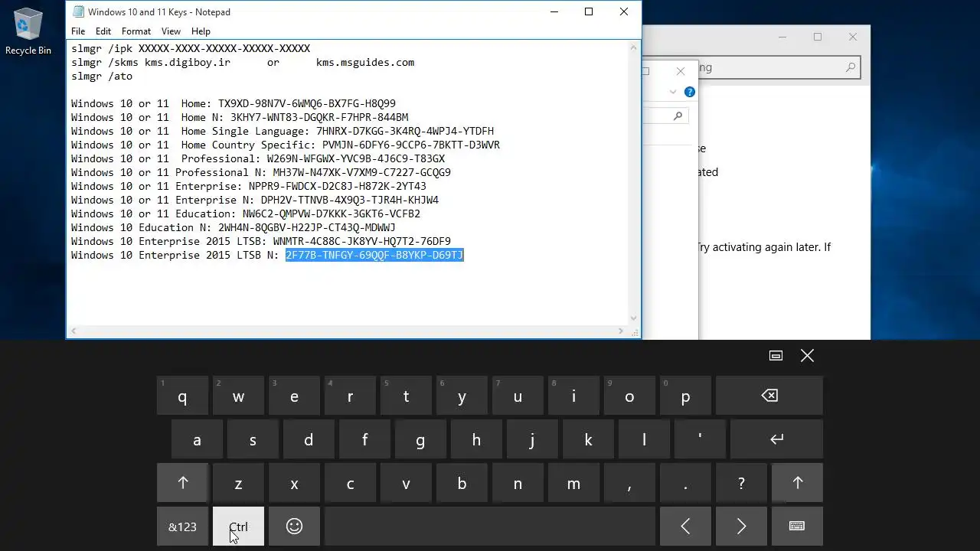Screen dimensions: 980x551
Task: Click the line 'slmgr /ato'
Action: click(x=102, y=76)
